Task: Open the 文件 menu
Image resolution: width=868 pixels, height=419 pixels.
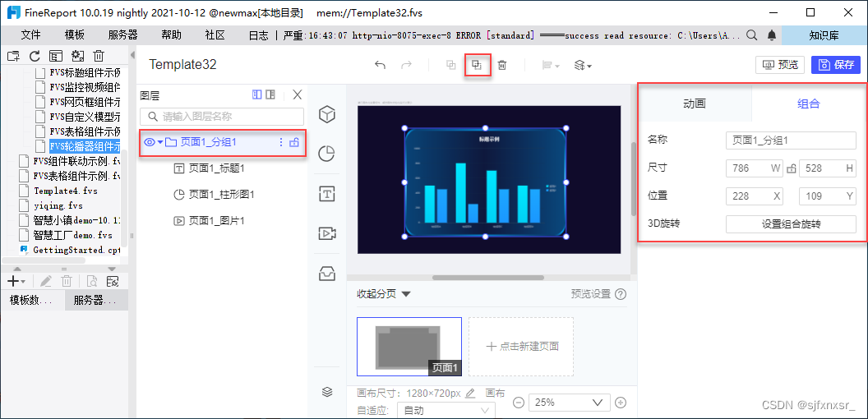Action: (x=30, y=35)
